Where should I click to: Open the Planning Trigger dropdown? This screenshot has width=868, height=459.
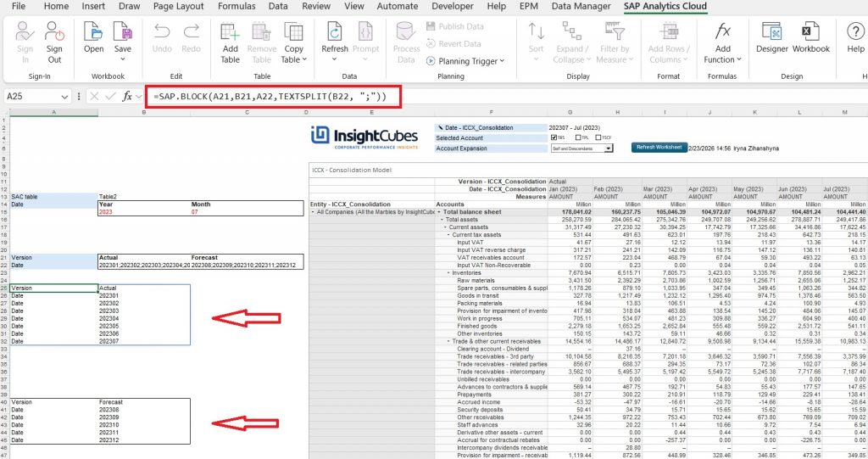(502, 61)
